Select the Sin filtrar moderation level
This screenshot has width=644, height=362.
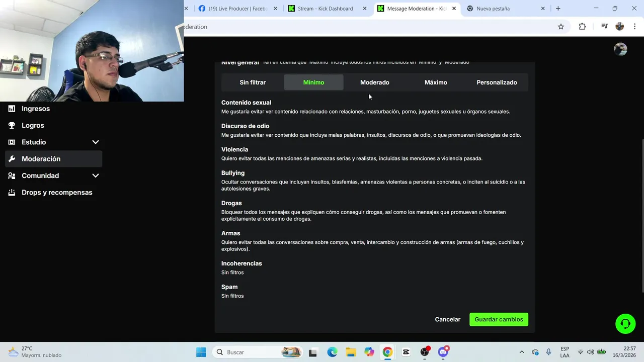(x=253, y=82)
